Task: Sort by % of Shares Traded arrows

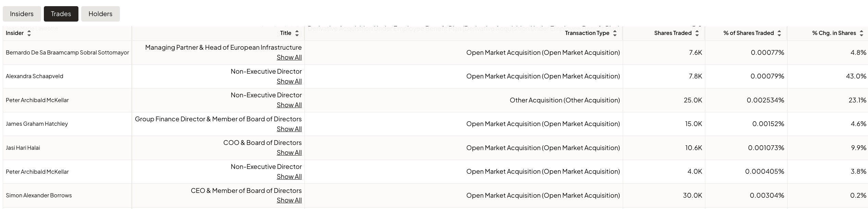Action: coord(779,33)
